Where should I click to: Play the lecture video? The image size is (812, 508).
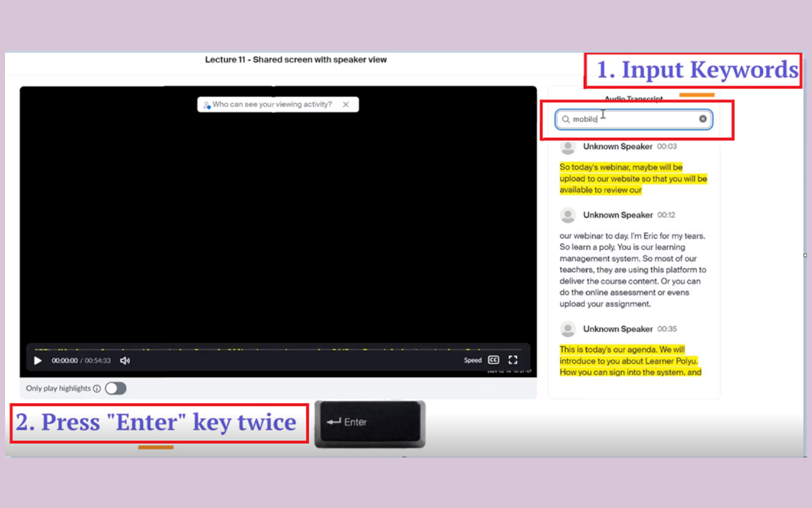(38, 361)
